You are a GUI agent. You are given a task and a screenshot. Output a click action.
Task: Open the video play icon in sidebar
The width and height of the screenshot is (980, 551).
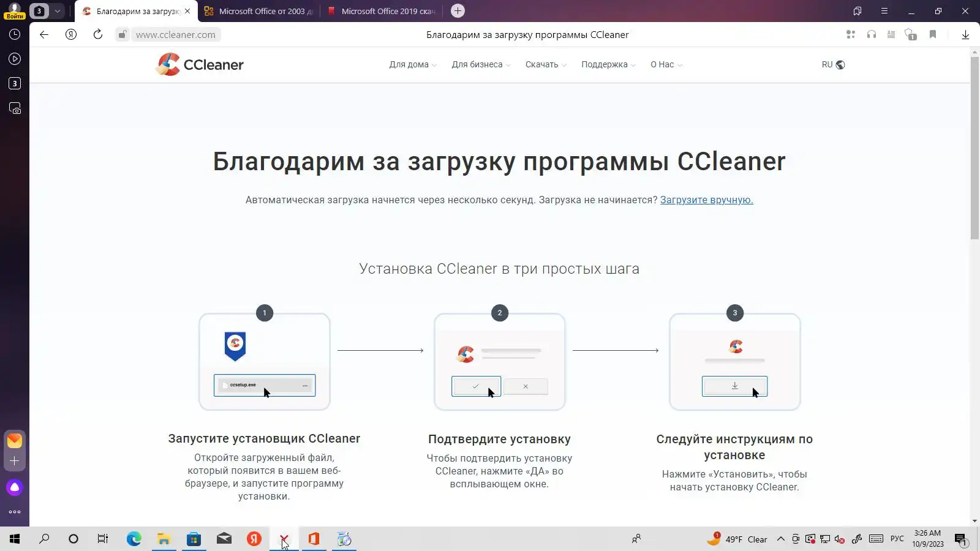[x=15, y=59]
